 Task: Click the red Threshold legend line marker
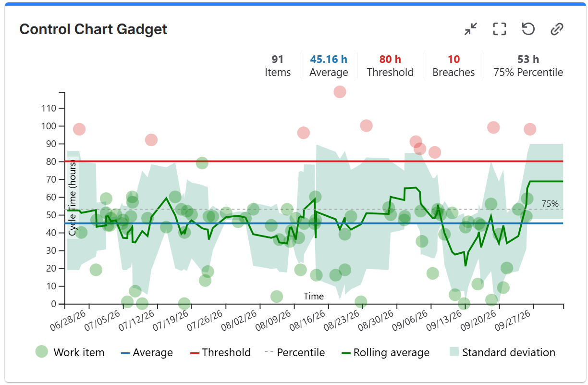click(195, 353)
